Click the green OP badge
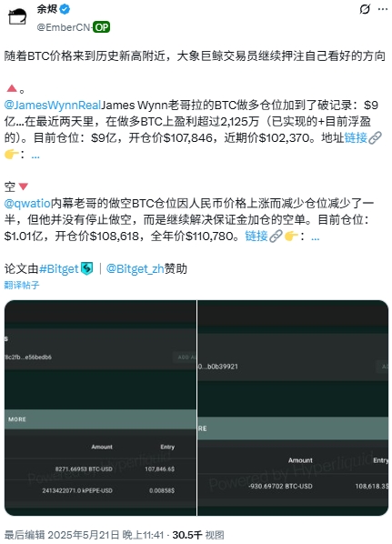 (102, 27)
